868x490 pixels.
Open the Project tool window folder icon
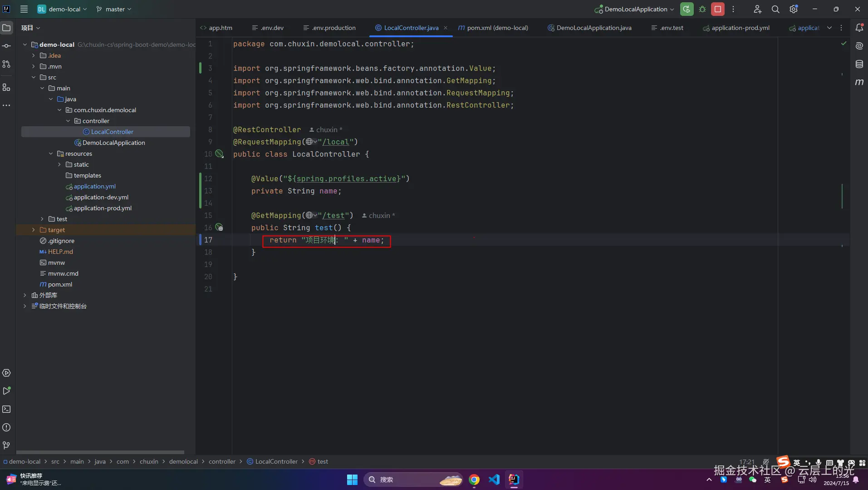[x=6, y=28]
